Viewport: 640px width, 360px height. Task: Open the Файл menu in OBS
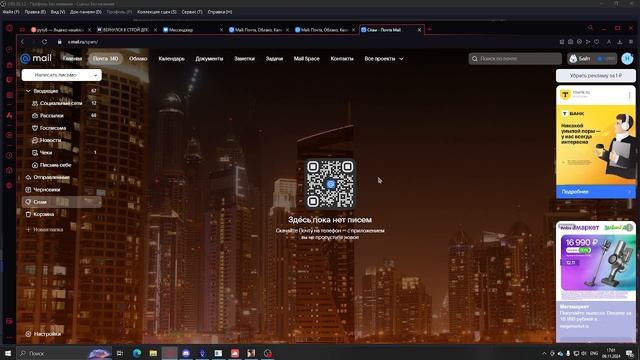[11, 12]
